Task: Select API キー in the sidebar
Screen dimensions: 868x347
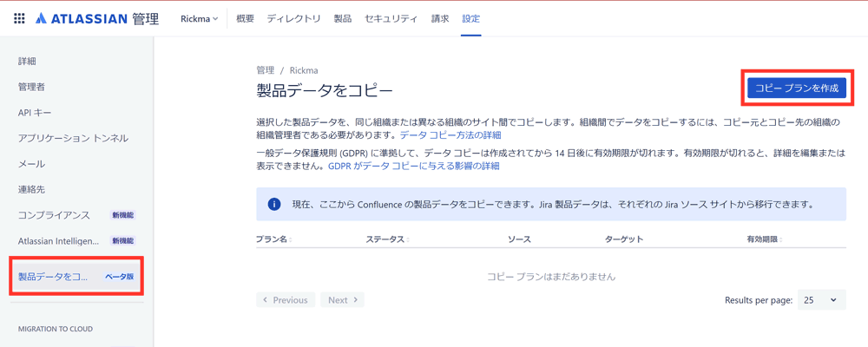Action: 35,113
